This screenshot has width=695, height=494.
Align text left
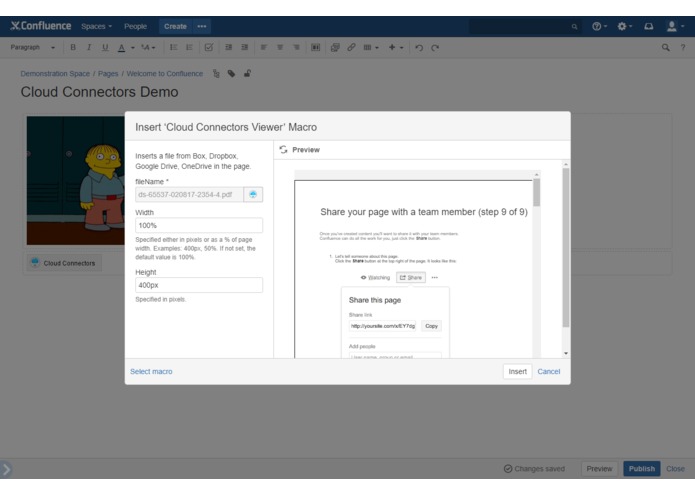pos(264,47)
